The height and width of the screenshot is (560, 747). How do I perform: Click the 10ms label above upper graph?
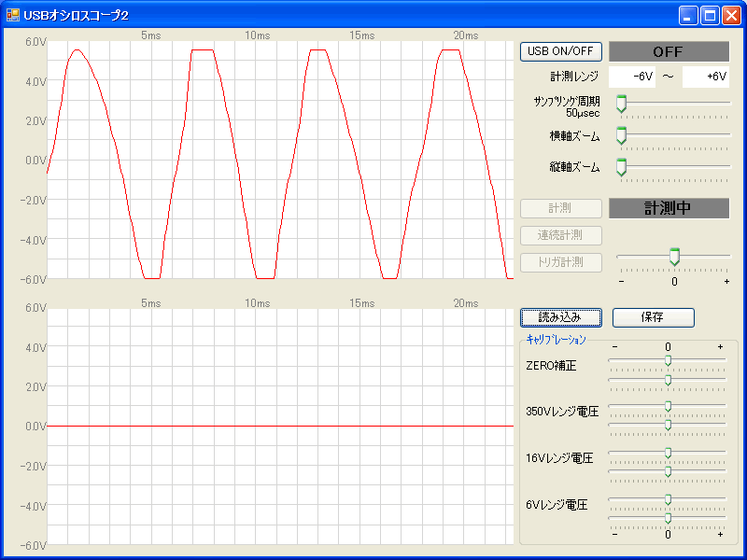(x=258, y=35)
